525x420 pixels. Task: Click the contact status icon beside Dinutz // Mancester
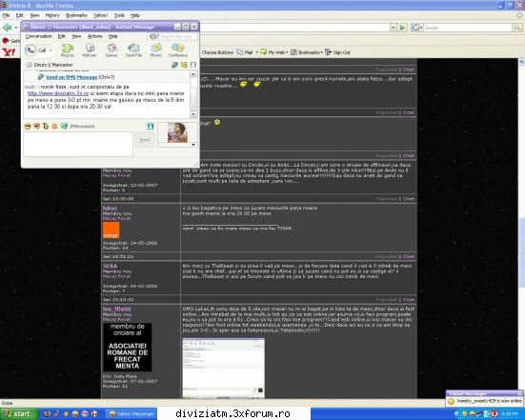(x=30, y=65)
